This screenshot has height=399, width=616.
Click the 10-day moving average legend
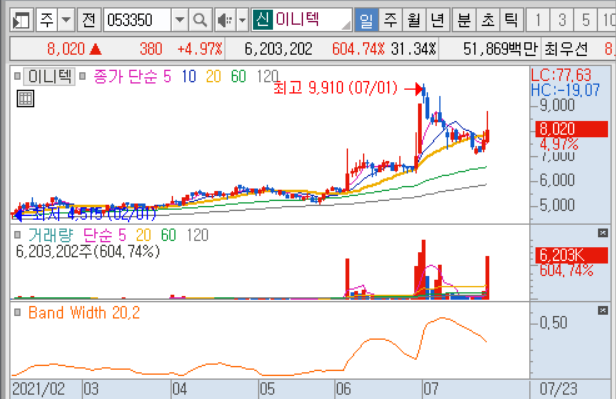(x=189, y=77)
